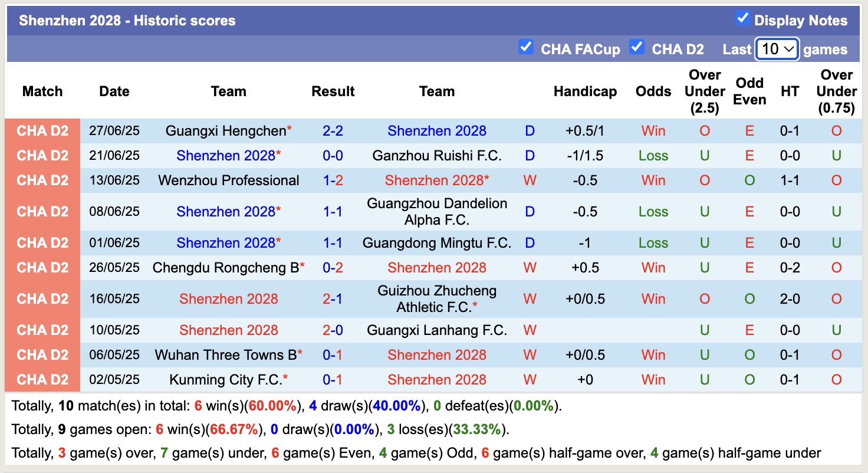Viewport: 868px width, 473px height.
Task: Open the 2-2 result link in the top row
Action: click(333, 131)
